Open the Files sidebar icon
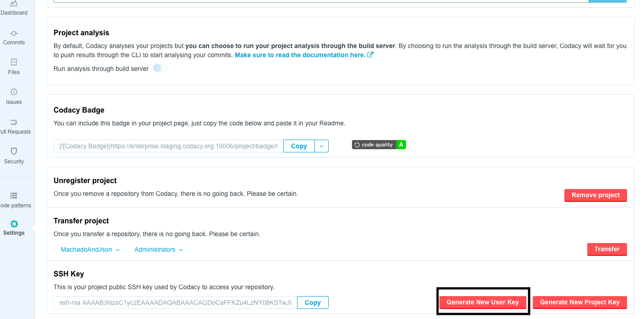This screenshot has width=644, height=319. click(x=14, y=62)
